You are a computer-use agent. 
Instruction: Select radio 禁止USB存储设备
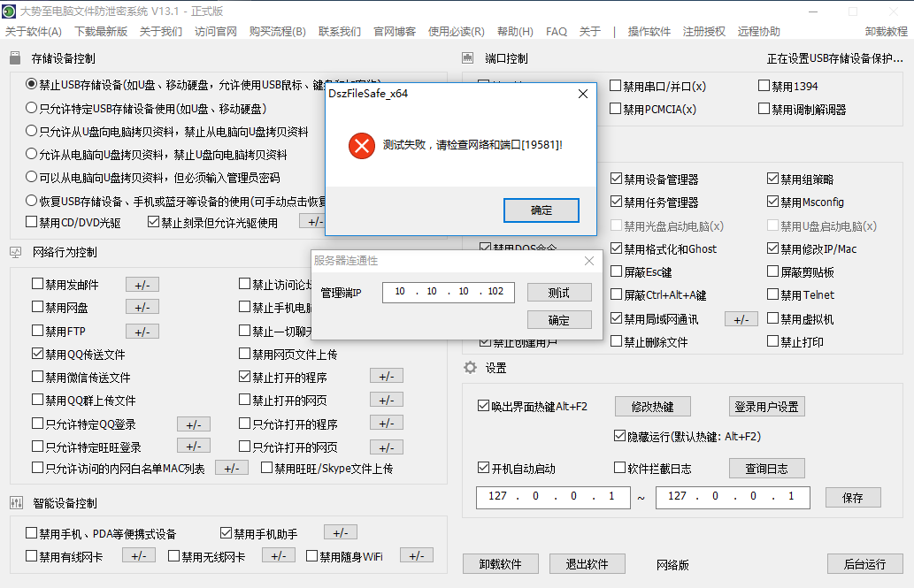(32, 84)
